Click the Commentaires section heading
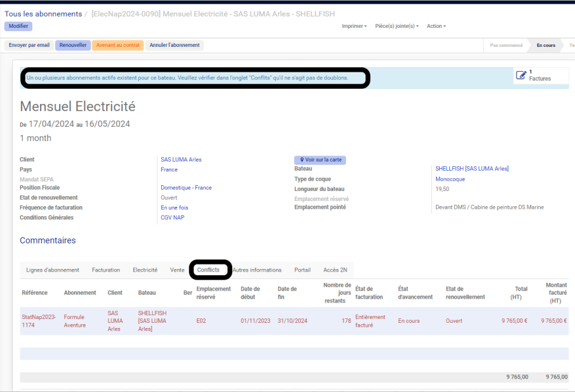This screenshot has width=575, height=392. tap(48, 240)
